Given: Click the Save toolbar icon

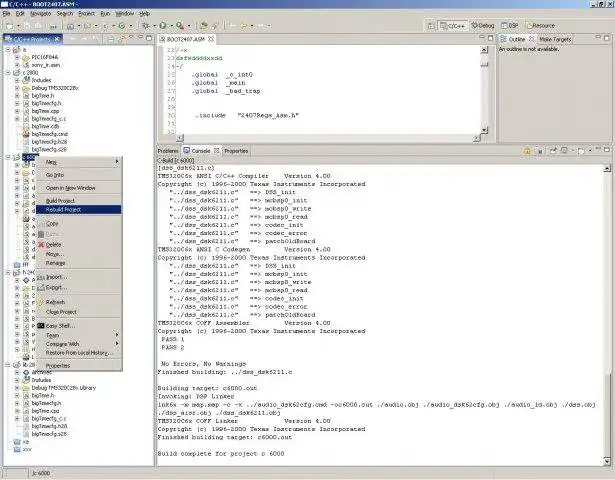Looking at the screenshot, I should tap(27, 26).
